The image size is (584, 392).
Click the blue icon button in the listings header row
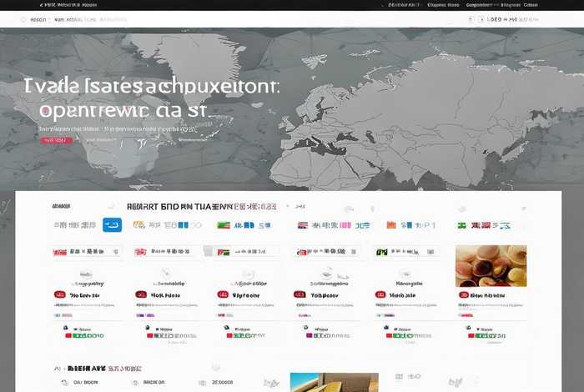(x=112, y=224)
